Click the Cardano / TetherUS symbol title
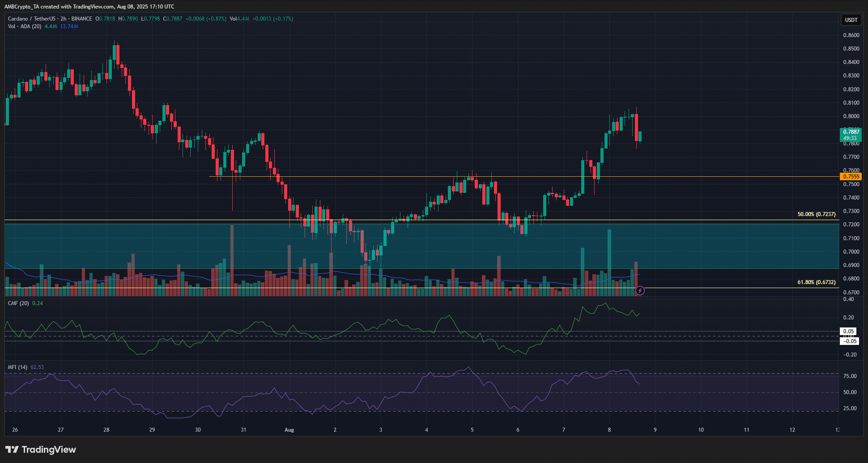Screen dimensions: 868x463 pos(32,19)
